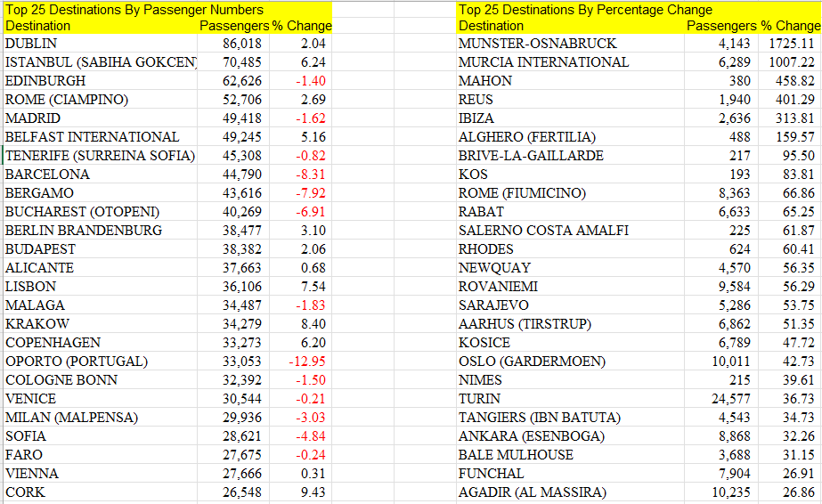This screenshot has height=504, width=822.
Task: Select right table's Destination column header
Action: [491, 26]
